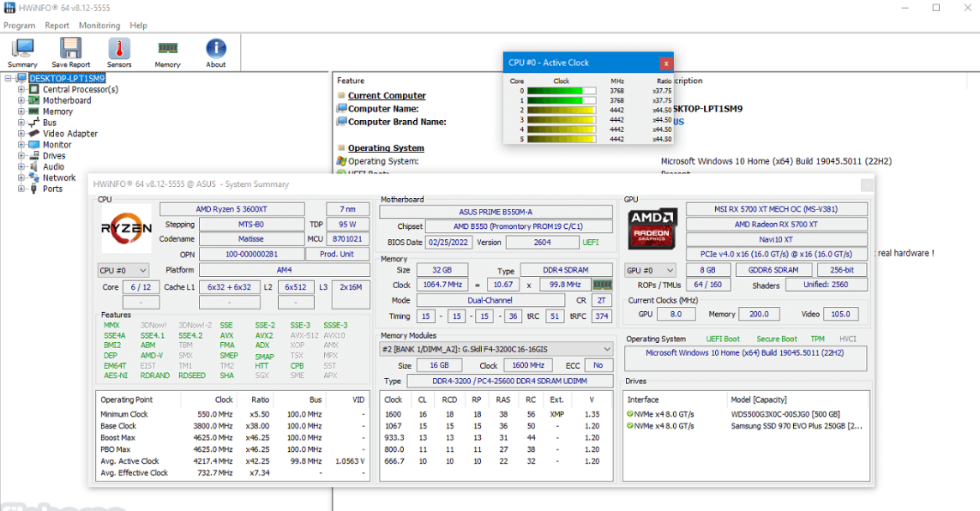980x511 pixels.
Task: Open the About dialog via toolbar icon
Action: pyautogui.click(x=215, y=51)
